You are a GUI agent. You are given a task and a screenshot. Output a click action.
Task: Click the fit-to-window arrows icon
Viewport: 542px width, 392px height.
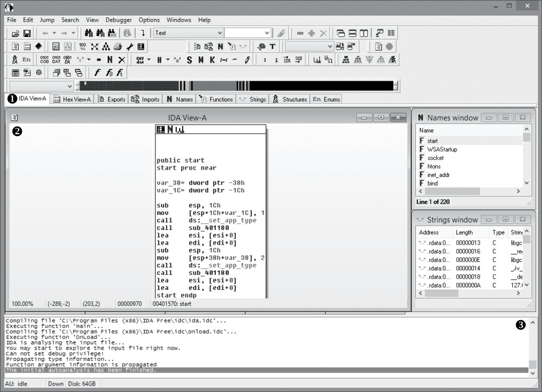(94, 46)
